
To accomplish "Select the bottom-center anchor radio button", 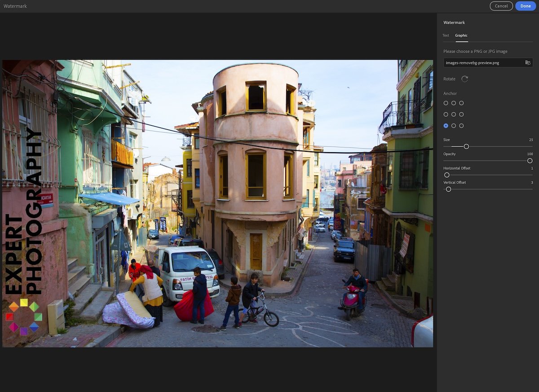I will click(x=453, y=126).
